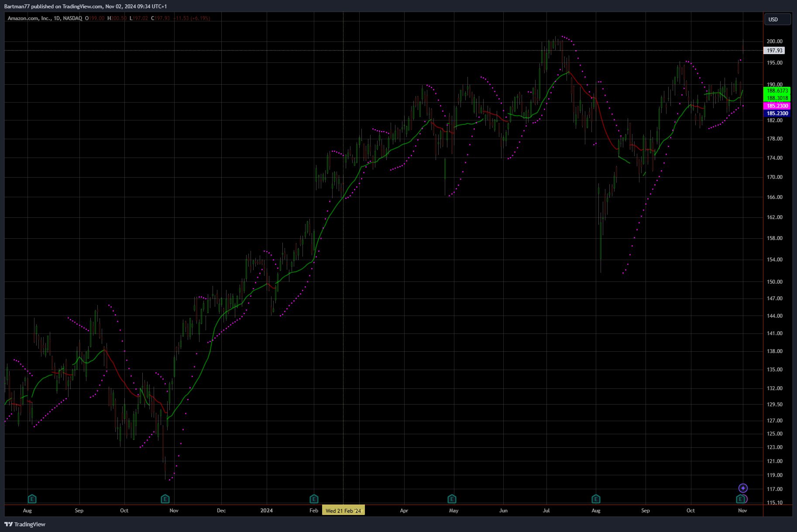Click the 162.00 price axis label

[x=774, y=217]
